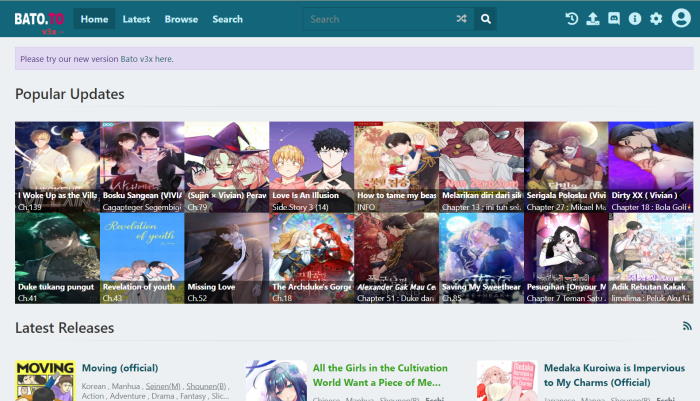The height and width of the screenshot is (401, 700).
Task: Open Missing Love cover thumbnail
Action: (227, 258)
